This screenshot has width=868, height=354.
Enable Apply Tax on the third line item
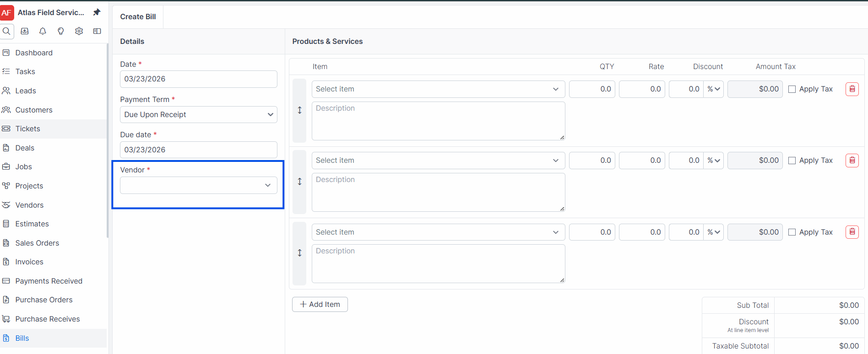[x=792, y=232]
